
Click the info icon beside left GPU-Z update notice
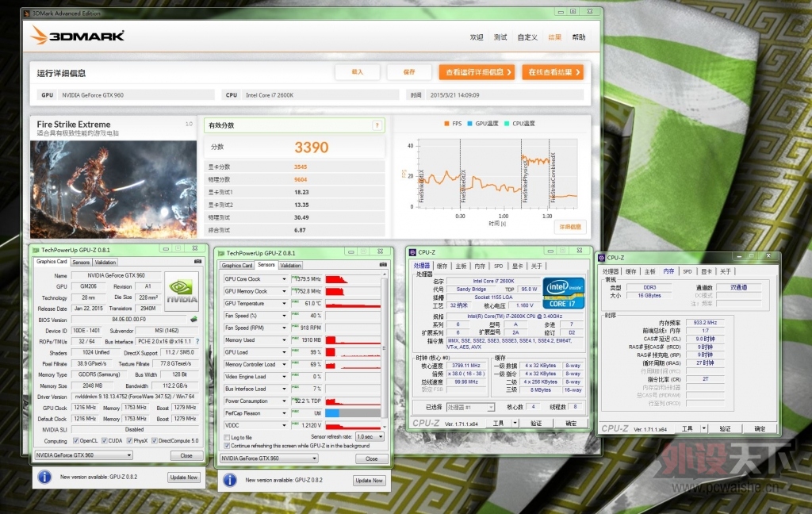44,477
